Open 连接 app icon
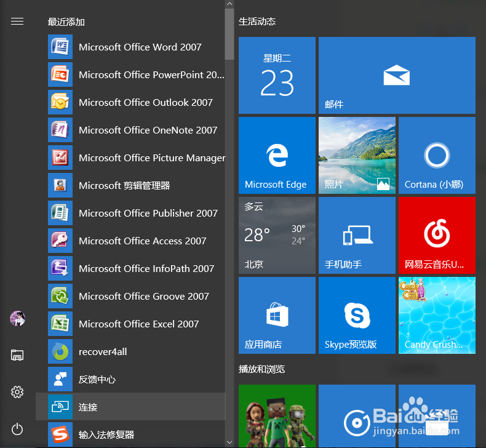Screen dimensions: 486x448 [60, 407]
